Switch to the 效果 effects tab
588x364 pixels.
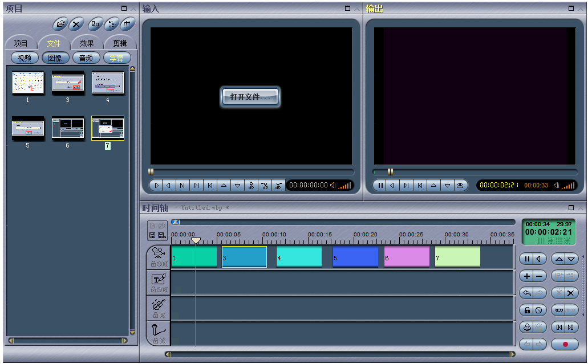(x=87, y=43)
